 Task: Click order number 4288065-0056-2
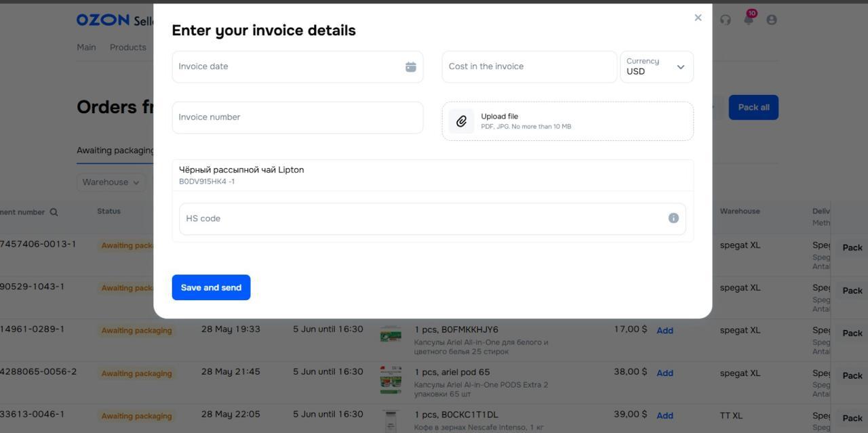pyautogui.click(x=38, y=372)
